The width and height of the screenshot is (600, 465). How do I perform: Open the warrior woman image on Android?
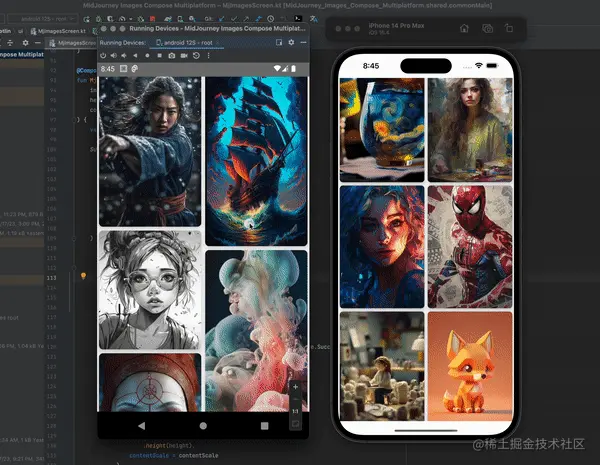(150, 152)
